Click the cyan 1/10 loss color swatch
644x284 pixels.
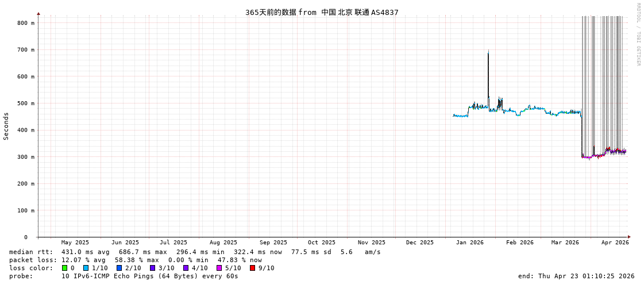pos(86,268)
